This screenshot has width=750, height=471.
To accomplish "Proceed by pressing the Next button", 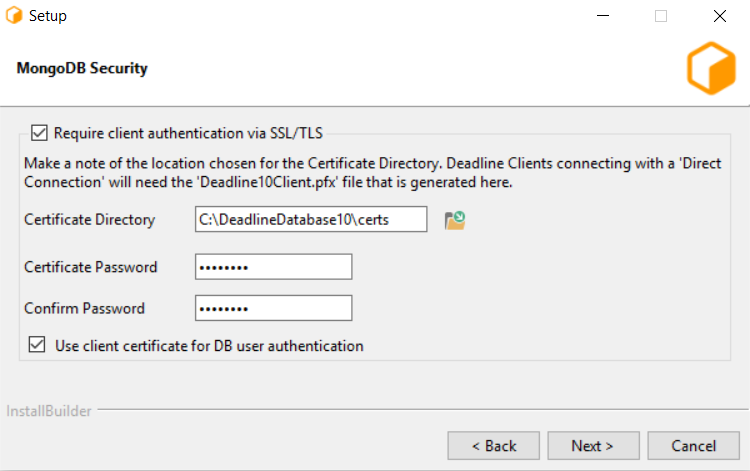I will [593, 446].
